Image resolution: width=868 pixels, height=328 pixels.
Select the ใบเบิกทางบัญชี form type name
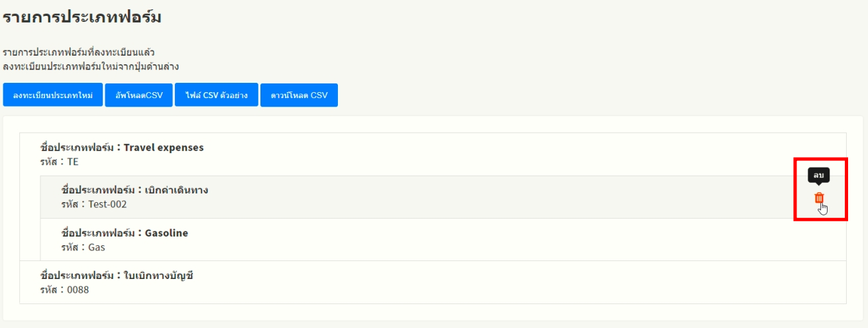pos(158,276)
